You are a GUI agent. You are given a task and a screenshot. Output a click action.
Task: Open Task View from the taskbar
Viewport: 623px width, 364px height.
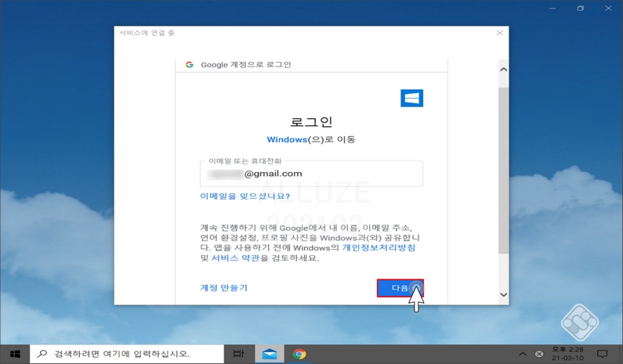(x=238, y=354)
